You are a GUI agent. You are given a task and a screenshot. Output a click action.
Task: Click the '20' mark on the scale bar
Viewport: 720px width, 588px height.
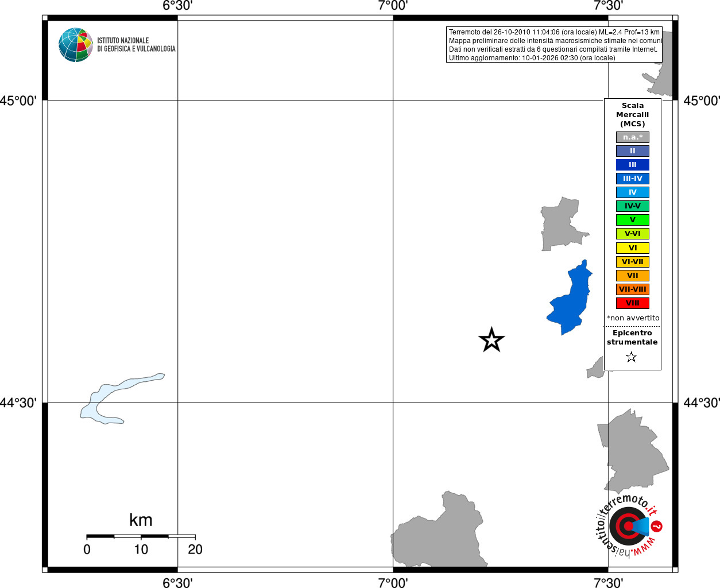[x=195, y=550]
